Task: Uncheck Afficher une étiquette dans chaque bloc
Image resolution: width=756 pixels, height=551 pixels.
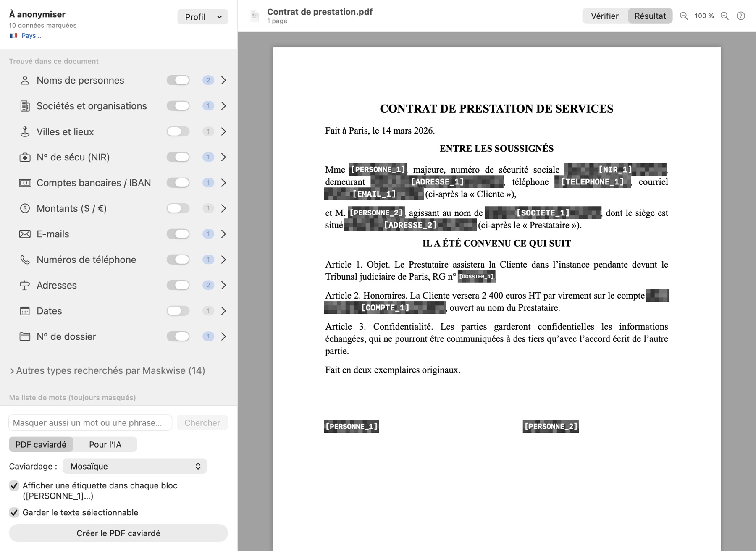Action: point(14,486)
